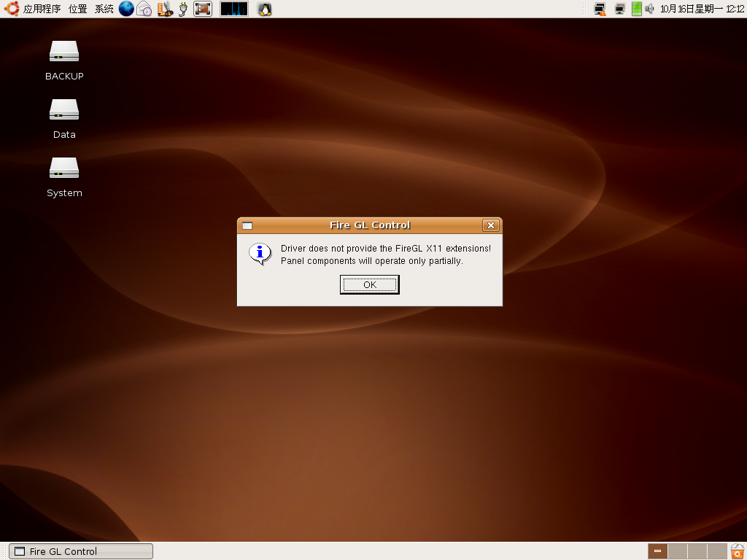
Task: Click the 'Panel components will operate' text line
Action: pos(371,261)
